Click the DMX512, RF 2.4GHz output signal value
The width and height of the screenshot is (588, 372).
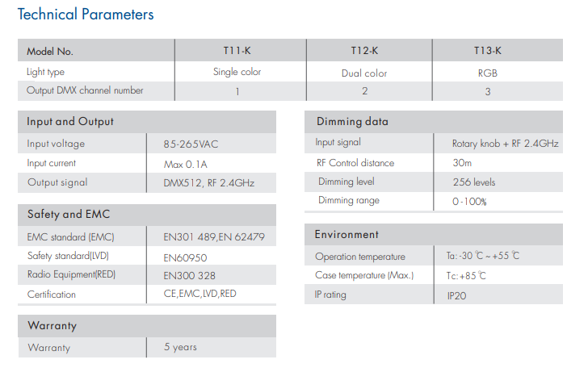(209, 183)
